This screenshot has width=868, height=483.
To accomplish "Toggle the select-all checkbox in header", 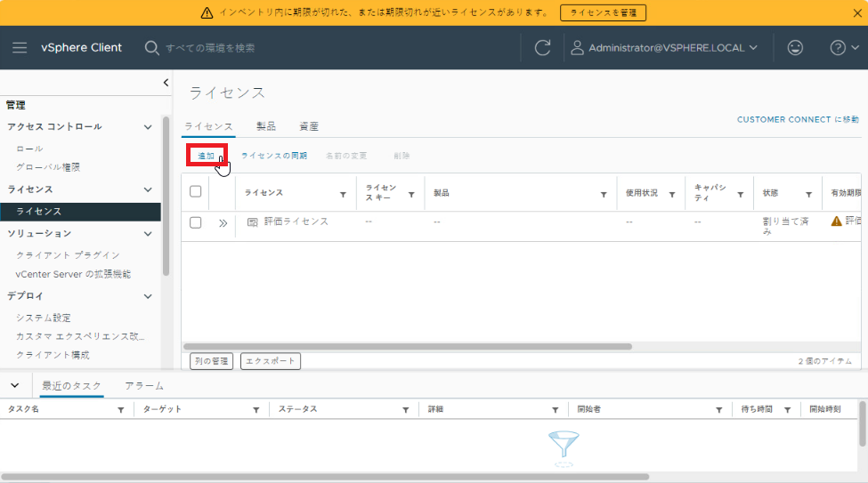I will point(196,192).
